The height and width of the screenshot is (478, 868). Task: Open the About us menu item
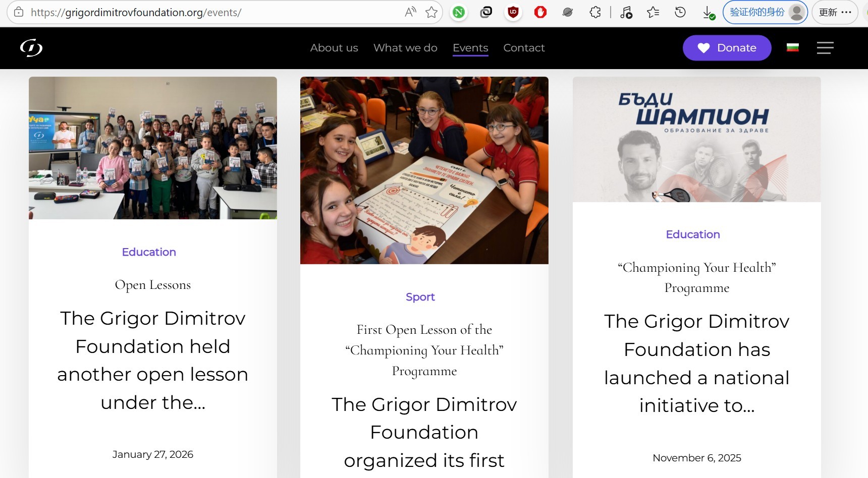click(334, 48)
